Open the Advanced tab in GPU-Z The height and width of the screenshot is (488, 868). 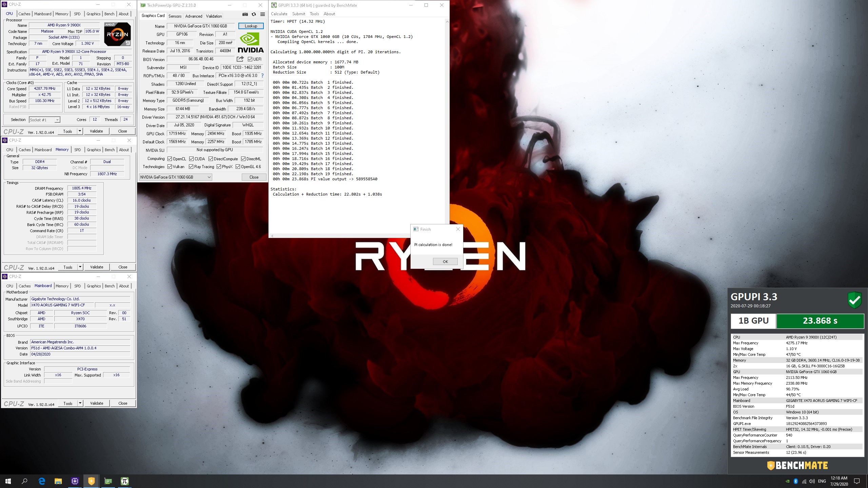tap(194, 16)
